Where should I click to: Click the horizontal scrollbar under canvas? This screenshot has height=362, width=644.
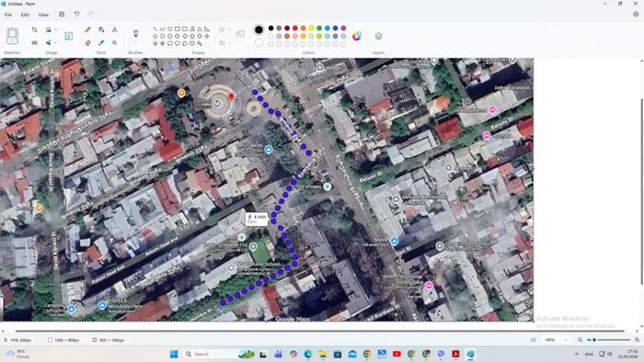(320, 331)
